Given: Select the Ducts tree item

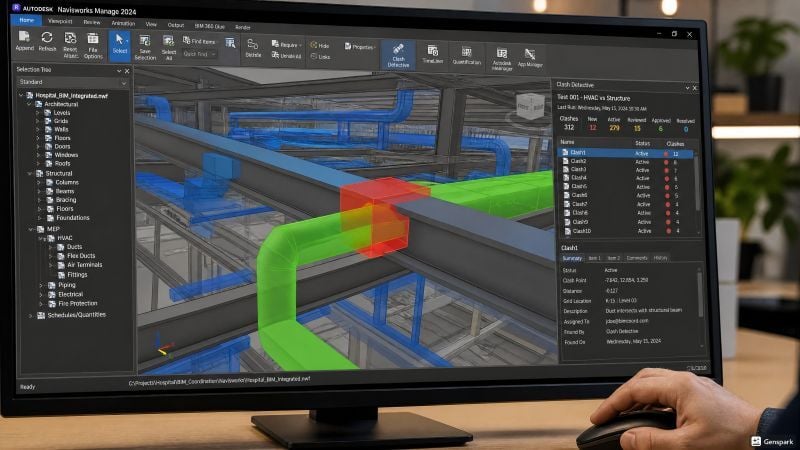Looking at the screenshot, I should (74, 247).
